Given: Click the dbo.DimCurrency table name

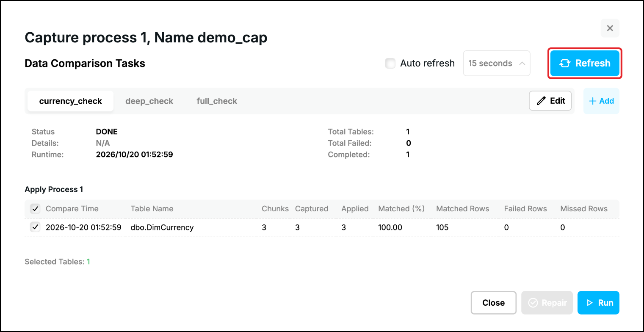Looking at the screenshot, I should (x=162, y=227).
